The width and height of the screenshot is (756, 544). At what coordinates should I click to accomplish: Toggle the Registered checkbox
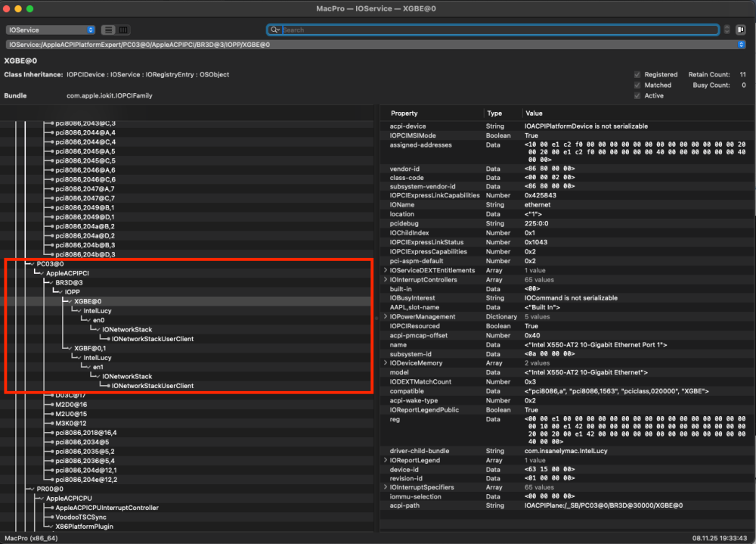click(x=637, y=75)
